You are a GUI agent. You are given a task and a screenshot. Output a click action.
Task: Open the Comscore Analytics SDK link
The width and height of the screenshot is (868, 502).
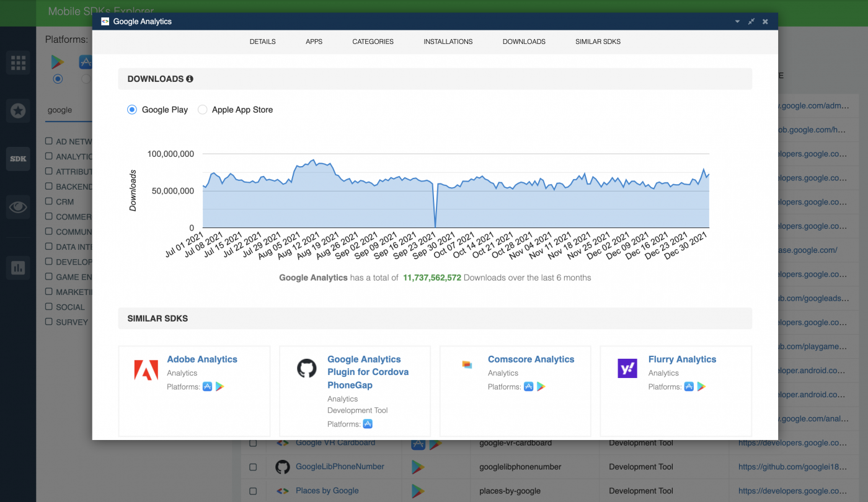(531, 359)
